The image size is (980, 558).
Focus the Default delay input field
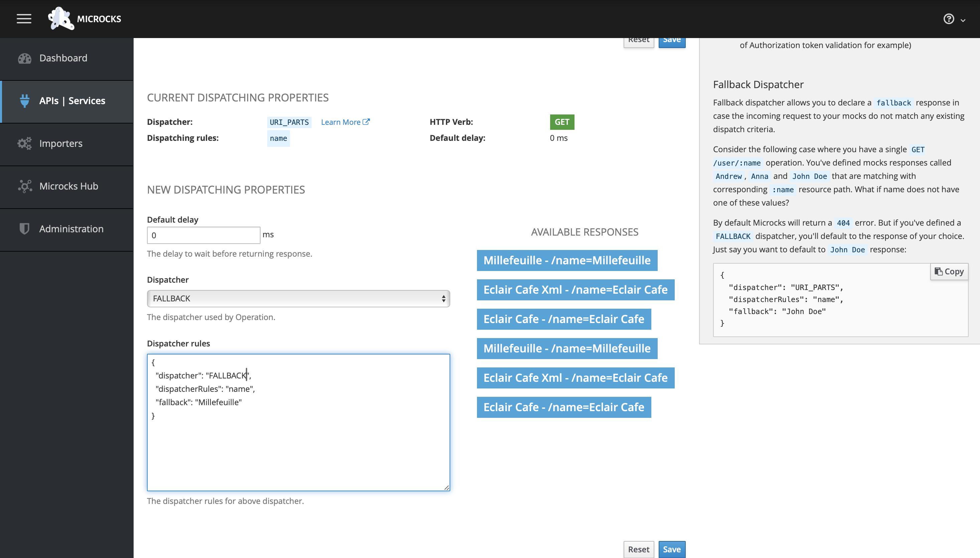[203, 235]
